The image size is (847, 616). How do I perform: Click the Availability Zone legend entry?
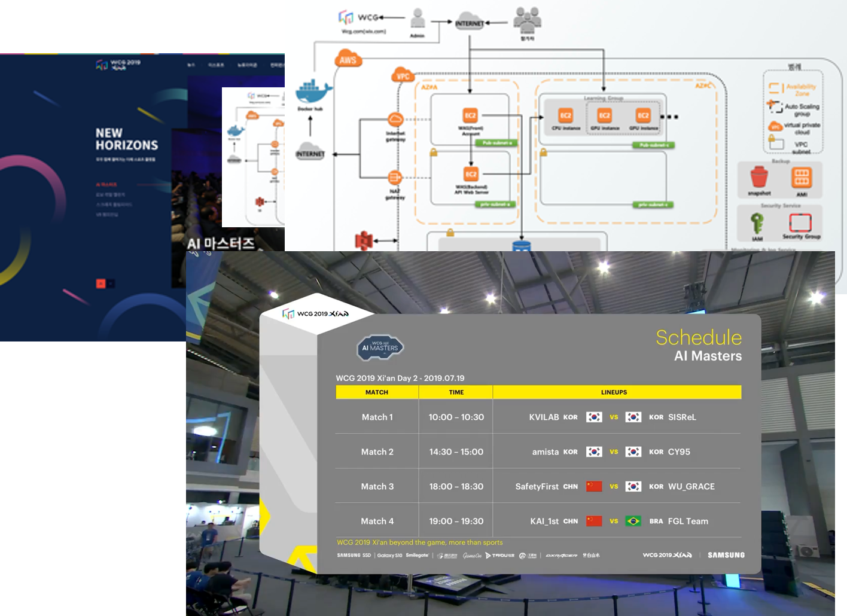(793, 90)
